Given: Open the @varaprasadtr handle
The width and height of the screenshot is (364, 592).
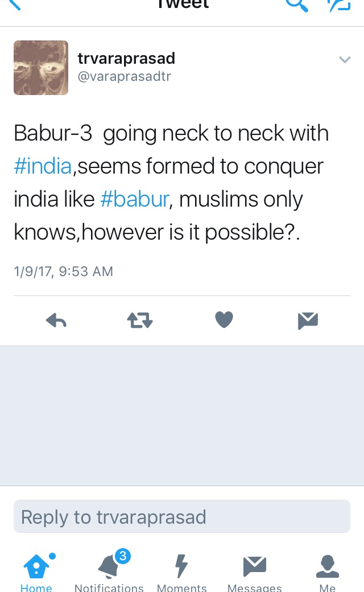Looking at the screenshot, I should coord(124,76).
